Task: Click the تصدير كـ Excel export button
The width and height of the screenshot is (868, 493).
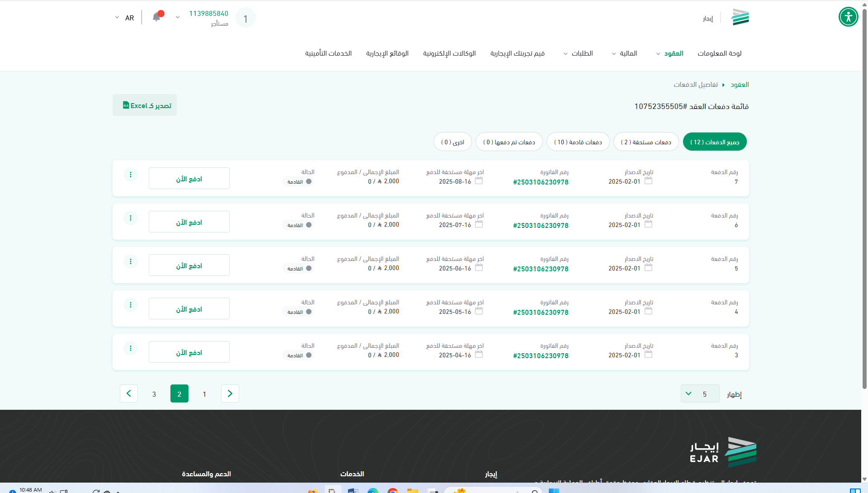Action: click(x=145, y=105)
